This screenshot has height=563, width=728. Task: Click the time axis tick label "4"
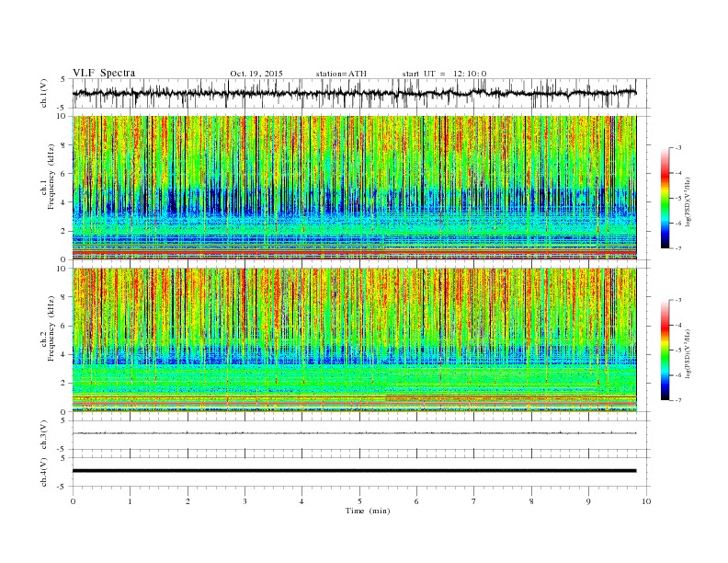(302, 501)
